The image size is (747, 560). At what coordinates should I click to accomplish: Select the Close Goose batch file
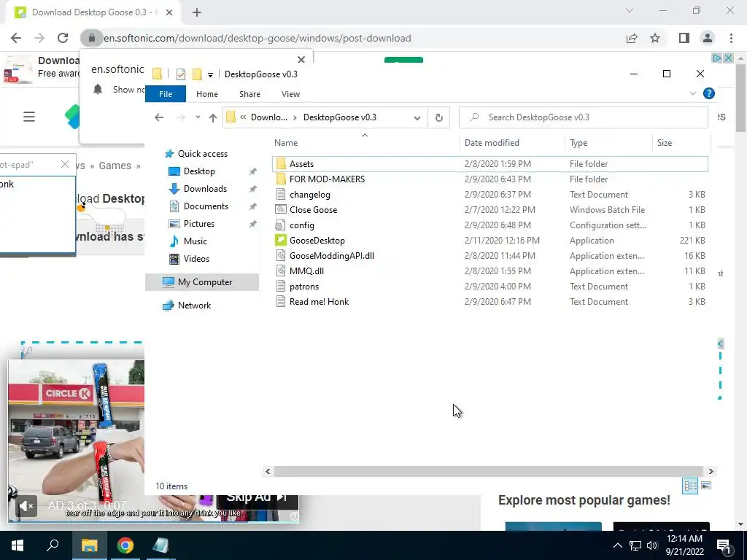point(313,209)
